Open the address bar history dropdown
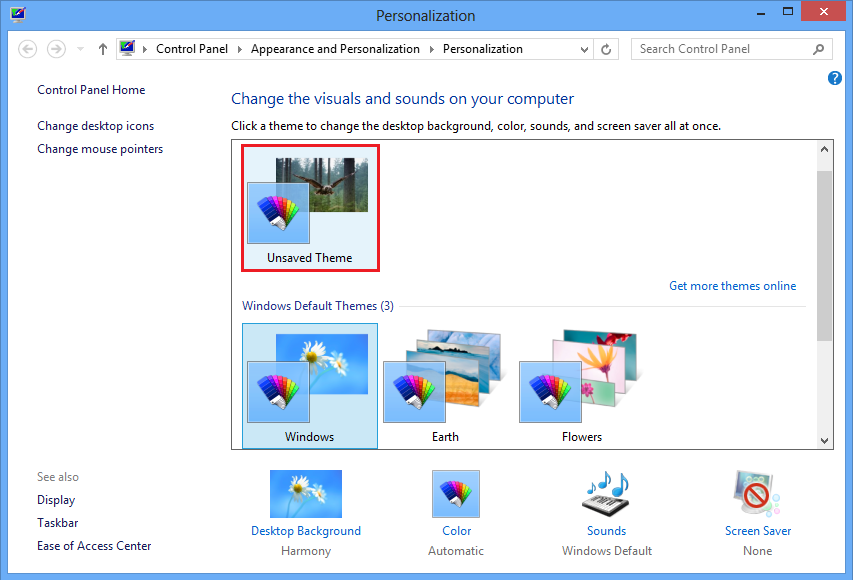This screenshot has width=853, height=580. point(584,50)
